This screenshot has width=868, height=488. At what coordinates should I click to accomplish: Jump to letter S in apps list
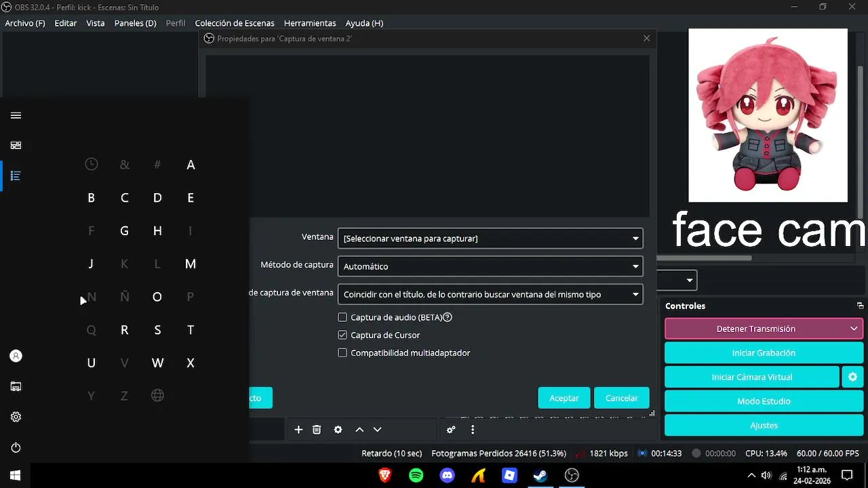pyautogui.click(x=157, y=330)
